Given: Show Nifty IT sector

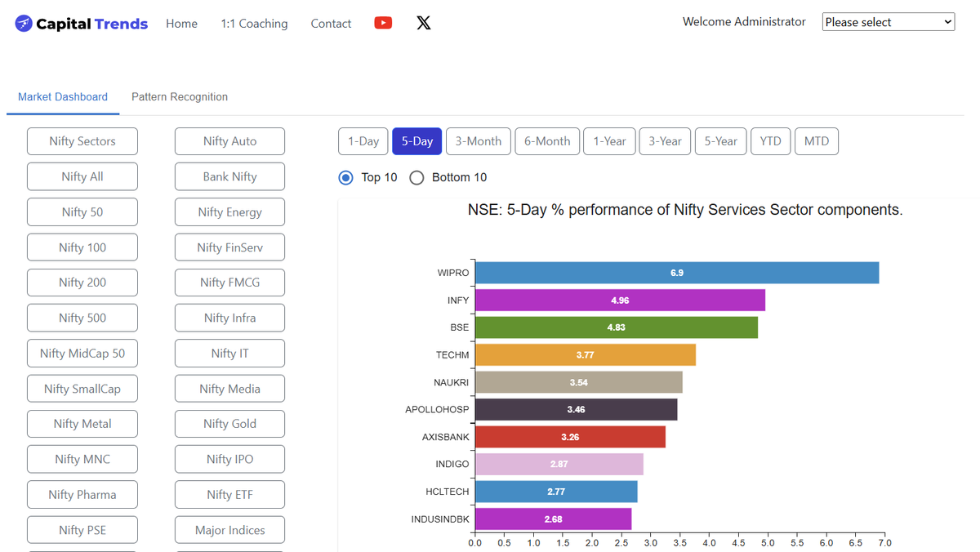Looking at the screenshot, I should click(x=229, y=354).
